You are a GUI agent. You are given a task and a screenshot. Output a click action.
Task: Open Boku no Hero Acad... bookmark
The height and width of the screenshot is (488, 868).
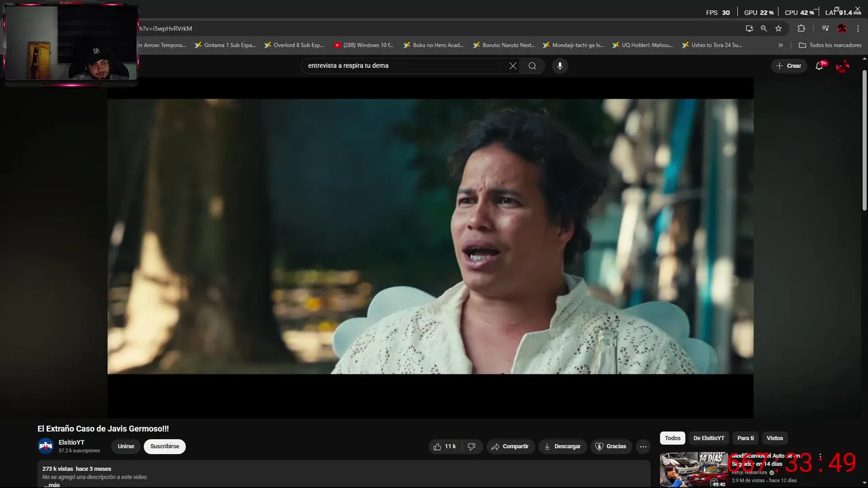coord(433,45)
